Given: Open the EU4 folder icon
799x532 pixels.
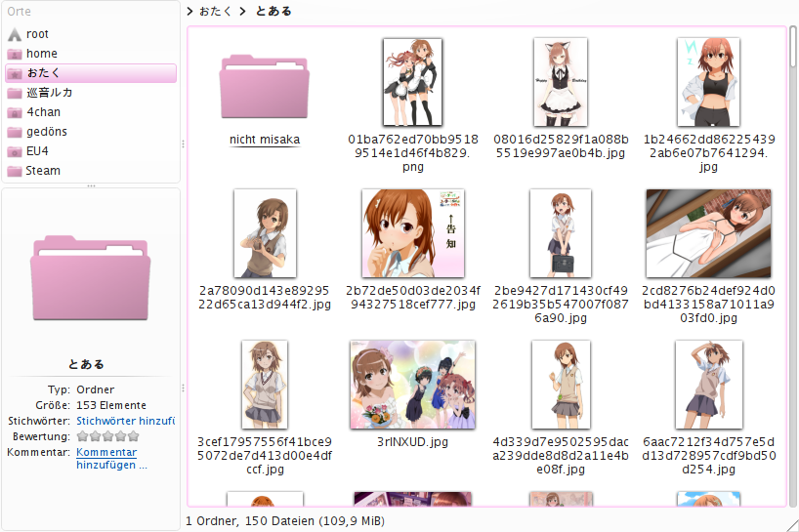Looking at the screenshot, I should click(15, 151).
